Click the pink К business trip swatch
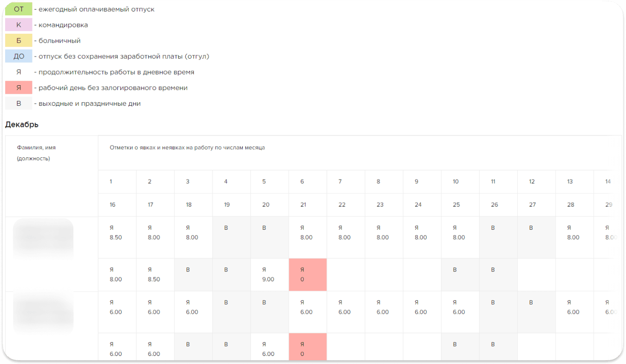This screenshot has height=364, width=626. click(19, 25)
